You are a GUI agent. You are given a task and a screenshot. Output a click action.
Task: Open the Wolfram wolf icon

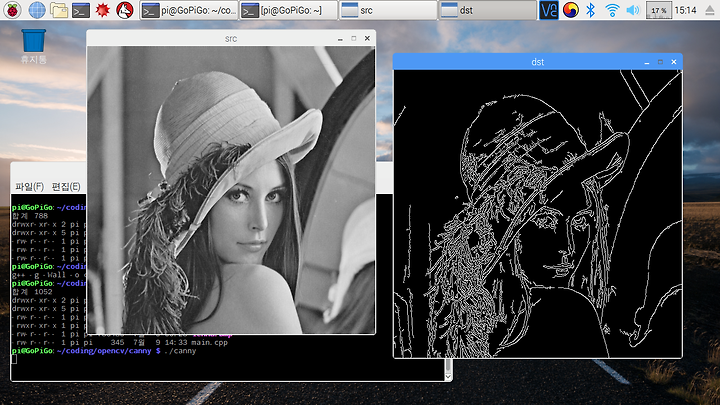click(x=124, y=10)
